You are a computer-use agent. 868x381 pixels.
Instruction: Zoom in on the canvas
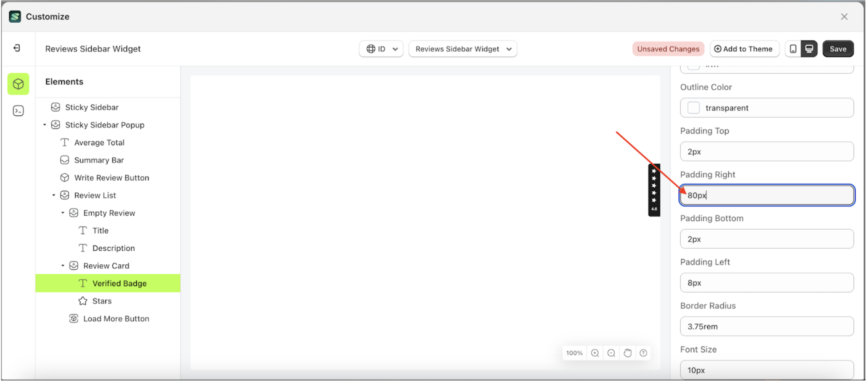pyautogui.click(x=595, y=353)
